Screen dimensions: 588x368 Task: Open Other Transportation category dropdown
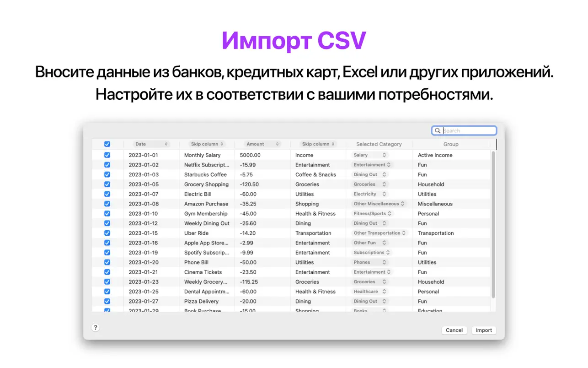coord(380,233)
